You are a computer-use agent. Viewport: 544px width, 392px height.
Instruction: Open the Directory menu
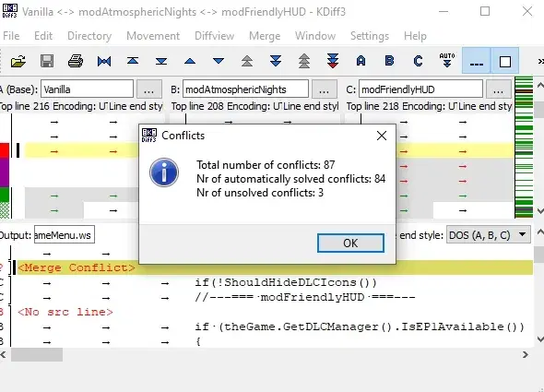(x=89, y=36)
